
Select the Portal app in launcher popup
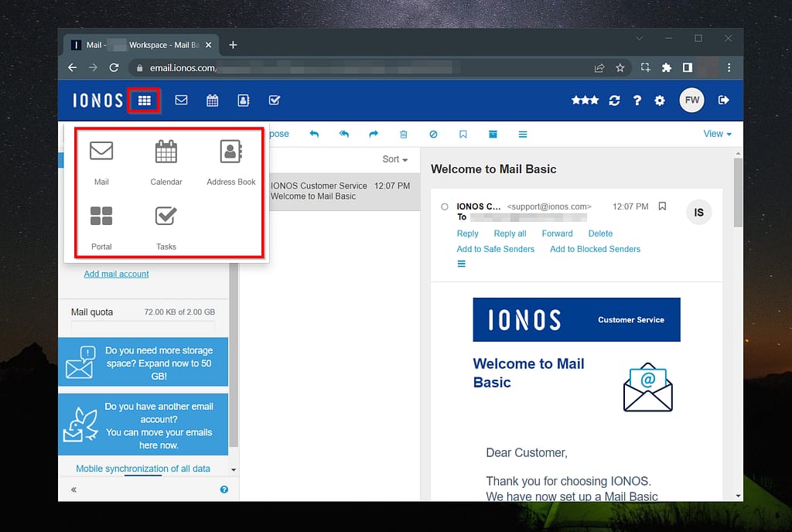tap(101, 228)
